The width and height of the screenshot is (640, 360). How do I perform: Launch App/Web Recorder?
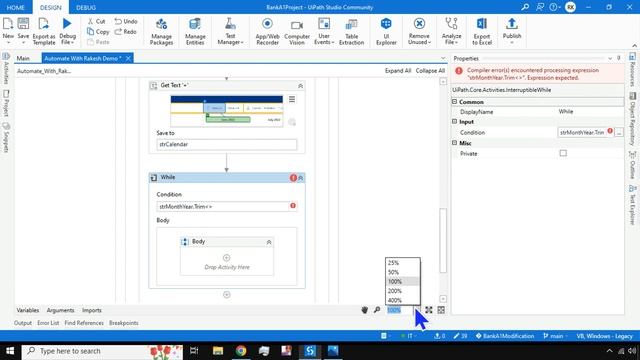[x=267, y=31]
